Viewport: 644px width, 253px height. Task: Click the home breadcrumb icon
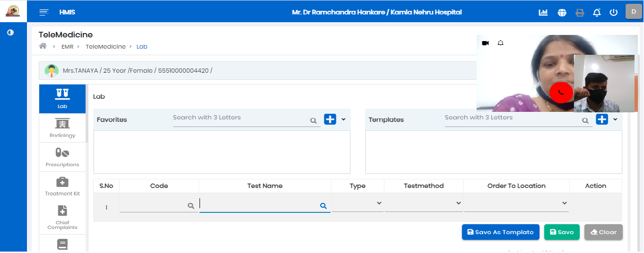43,46
